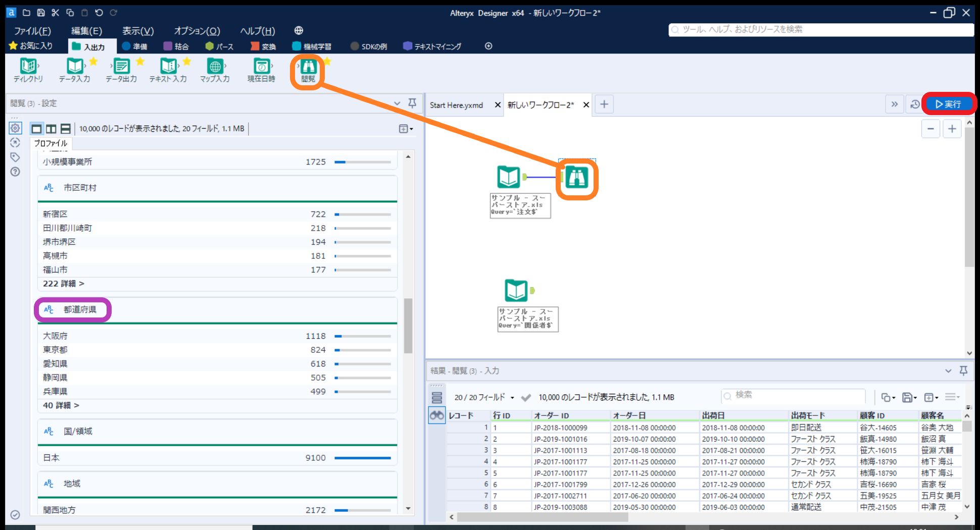Add the ディレクトリ tool from the palette

click(28, 70)
